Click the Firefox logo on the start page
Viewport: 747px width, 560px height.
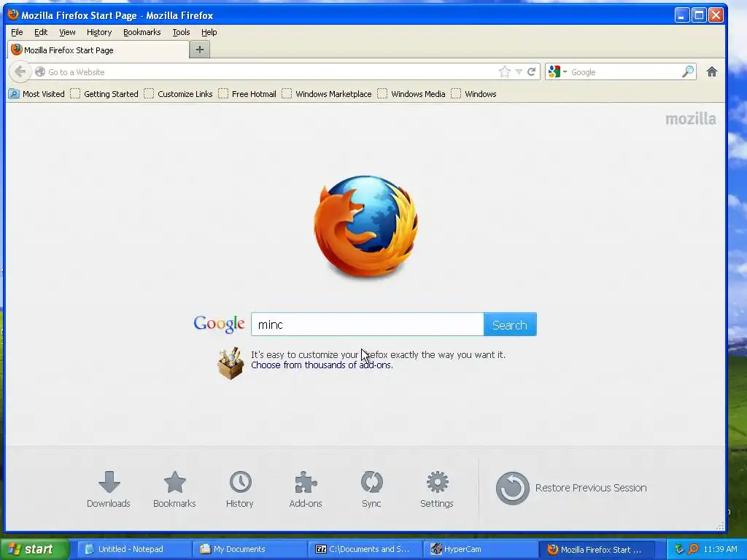tap(366, 226)
